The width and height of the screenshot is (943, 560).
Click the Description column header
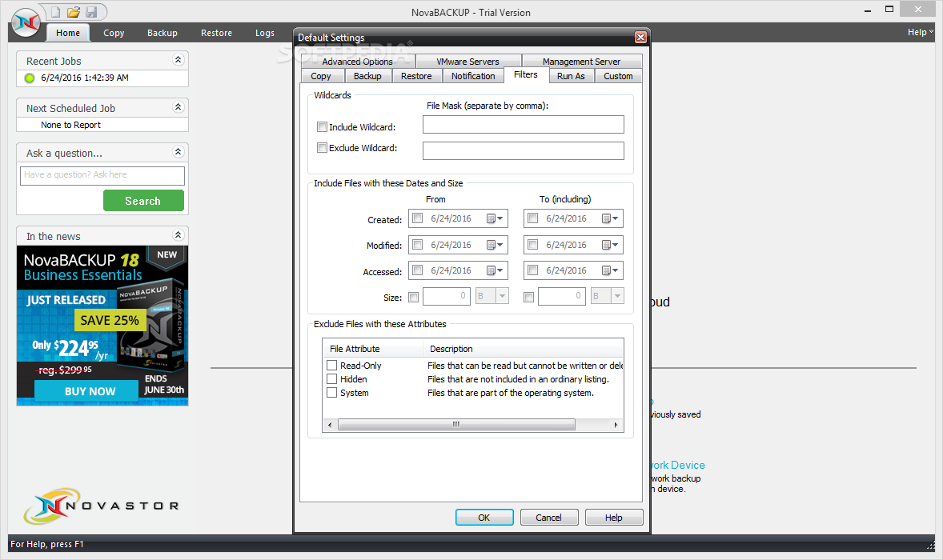pyautogui.click(x=524, y=349)
